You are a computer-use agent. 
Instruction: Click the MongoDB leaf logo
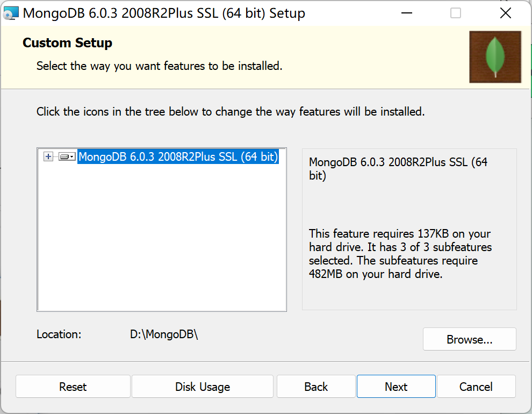(x=495, y=56)
